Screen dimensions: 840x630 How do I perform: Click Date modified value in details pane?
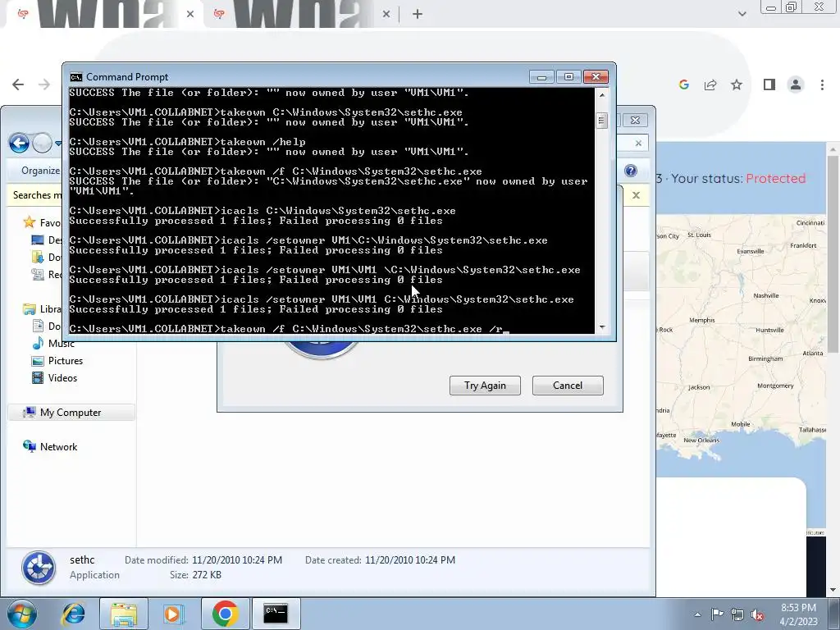pyautogui.click(x=237, y=559)
